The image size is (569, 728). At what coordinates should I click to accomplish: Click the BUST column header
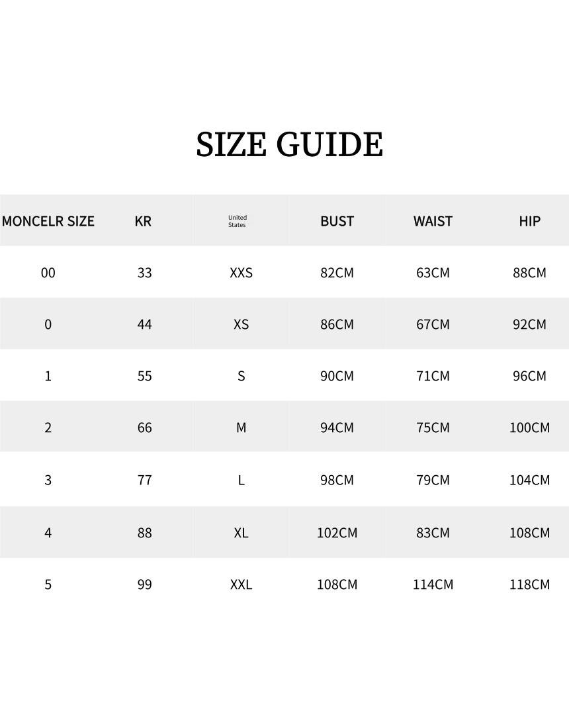(337, 221)
